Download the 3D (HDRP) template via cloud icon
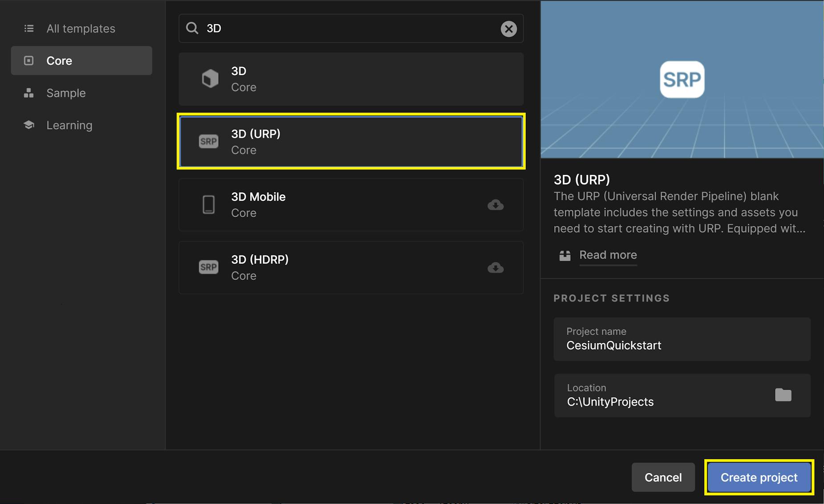Screen dimensions: 824x504 495,268
